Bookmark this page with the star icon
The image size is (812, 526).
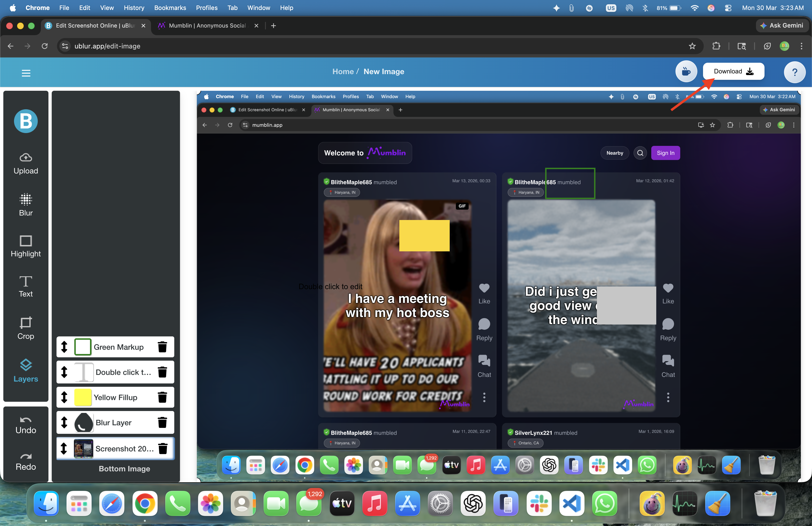(x=692, y=46)
